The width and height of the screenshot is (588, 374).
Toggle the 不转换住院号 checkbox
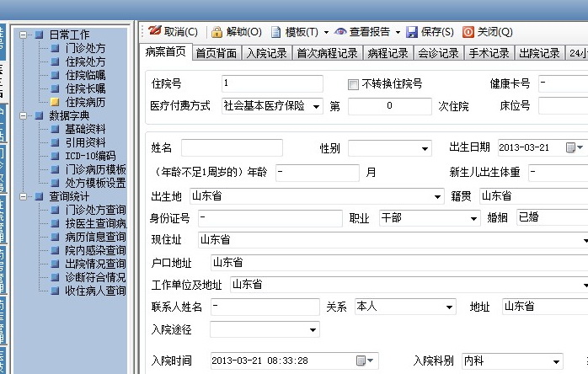354,84
